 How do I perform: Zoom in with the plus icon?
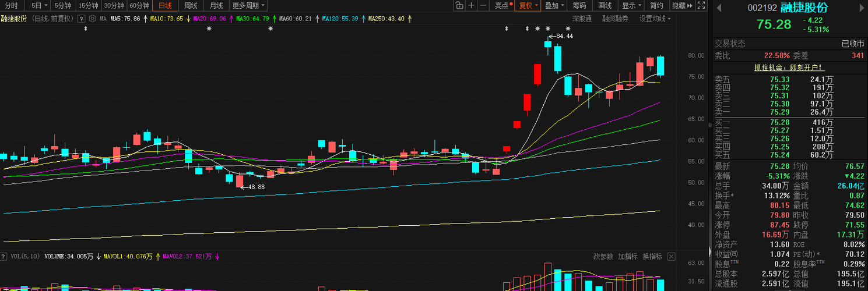coord(471,6)
